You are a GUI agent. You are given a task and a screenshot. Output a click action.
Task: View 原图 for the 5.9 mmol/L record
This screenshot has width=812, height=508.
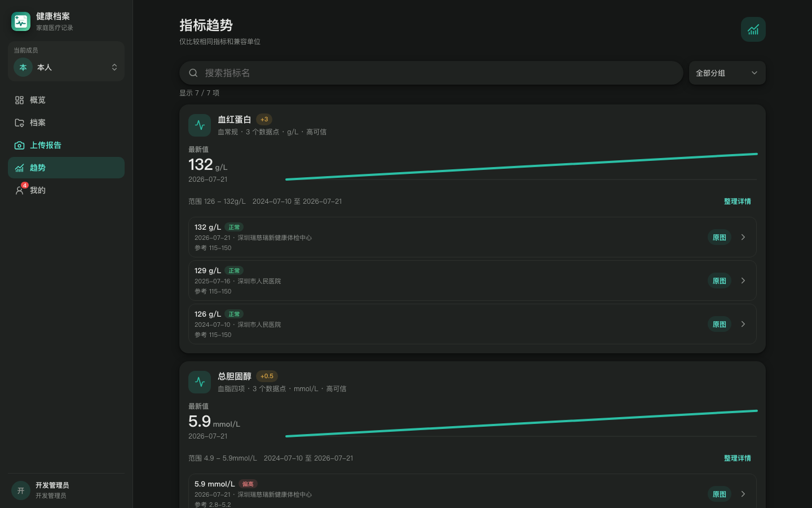[x=720, y=494]
